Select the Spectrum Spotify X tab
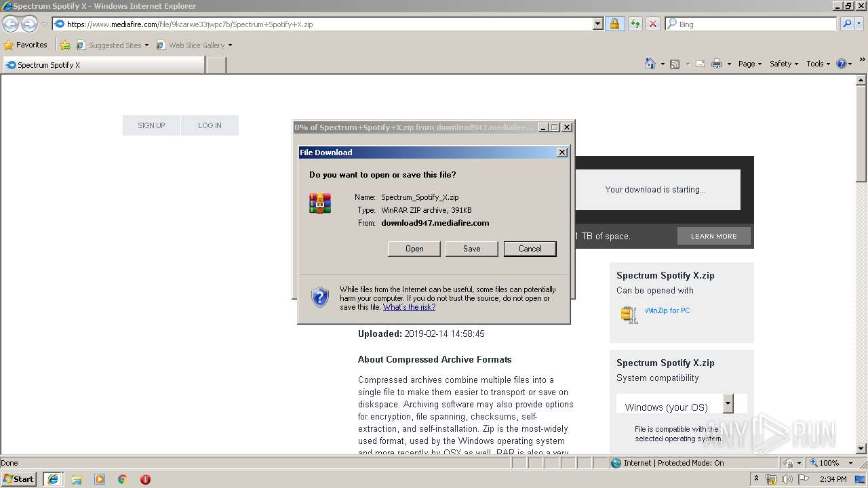The image size is (868, 488). [x=103, y=65]
